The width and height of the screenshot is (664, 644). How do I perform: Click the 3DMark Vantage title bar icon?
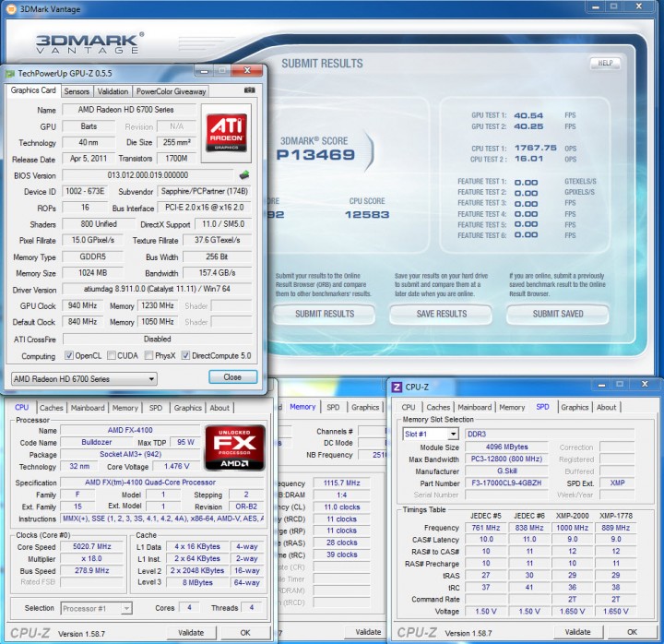pyautogui.click(x=10, y=8)
